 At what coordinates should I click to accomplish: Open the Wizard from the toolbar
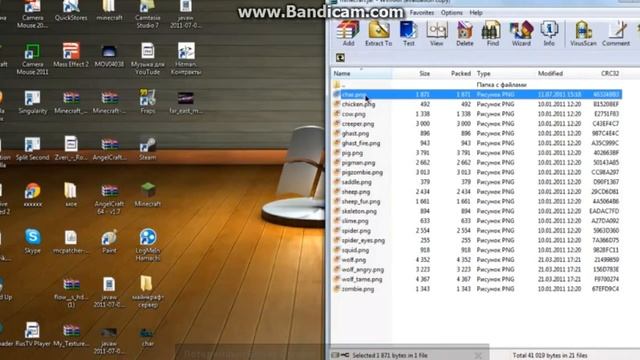click(x=521, y=33)
